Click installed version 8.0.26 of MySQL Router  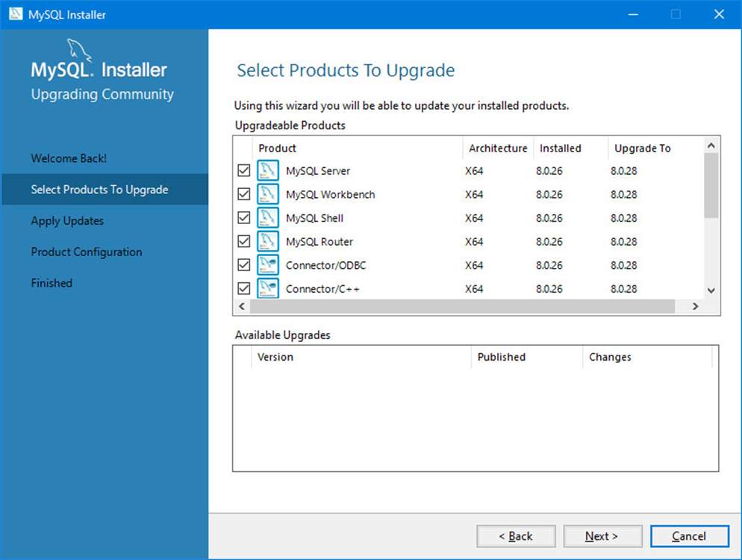coord(549,242)
